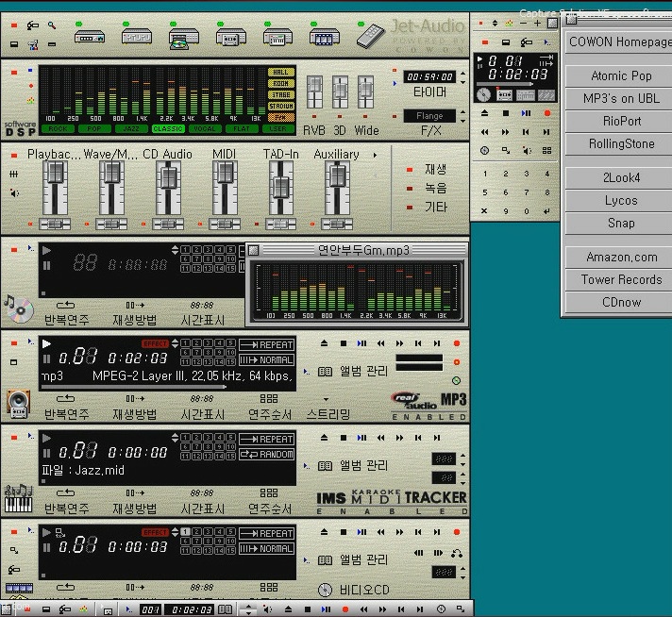672x617 pixels.
Task: Open the remote control icon
Action: tap(370, 36)
